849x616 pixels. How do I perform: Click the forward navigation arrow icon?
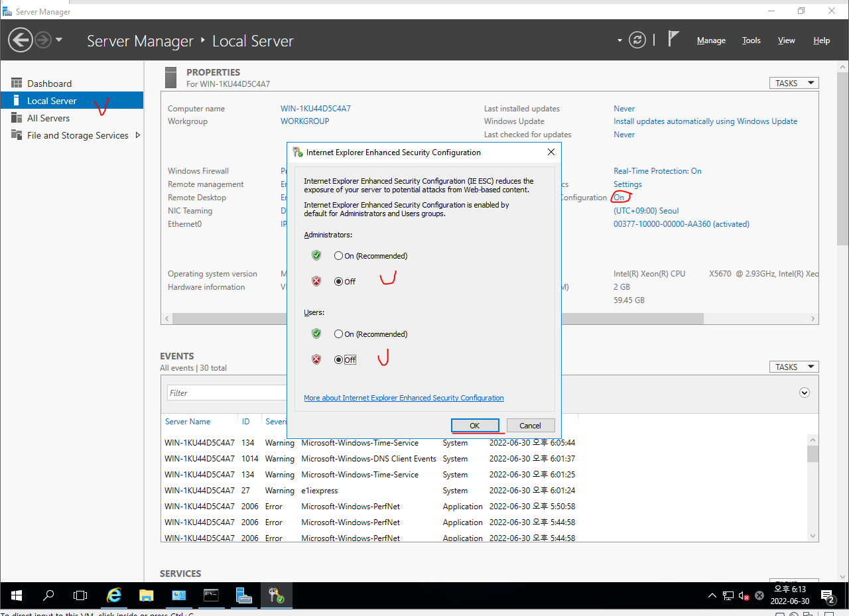[43, 40]
